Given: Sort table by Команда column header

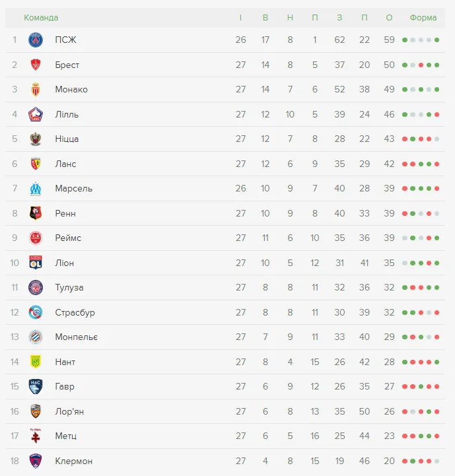Looking at the screenshot, I should point(41,17).
